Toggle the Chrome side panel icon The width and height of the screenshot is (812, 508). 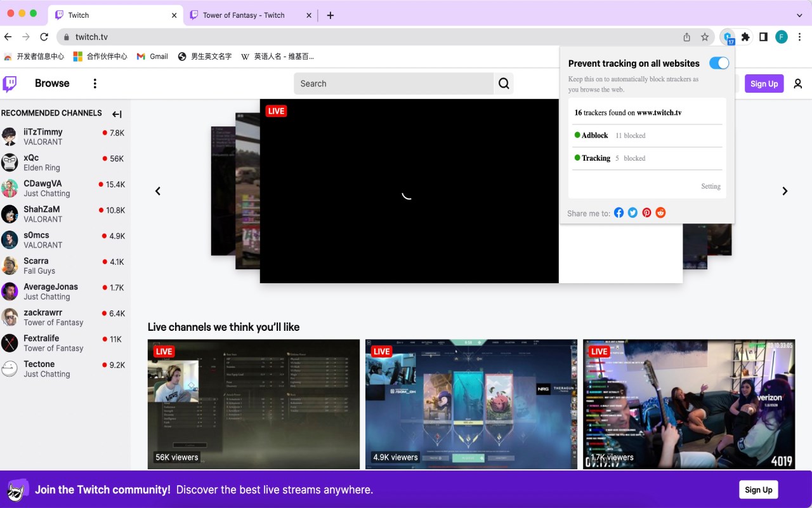(763, 37)
